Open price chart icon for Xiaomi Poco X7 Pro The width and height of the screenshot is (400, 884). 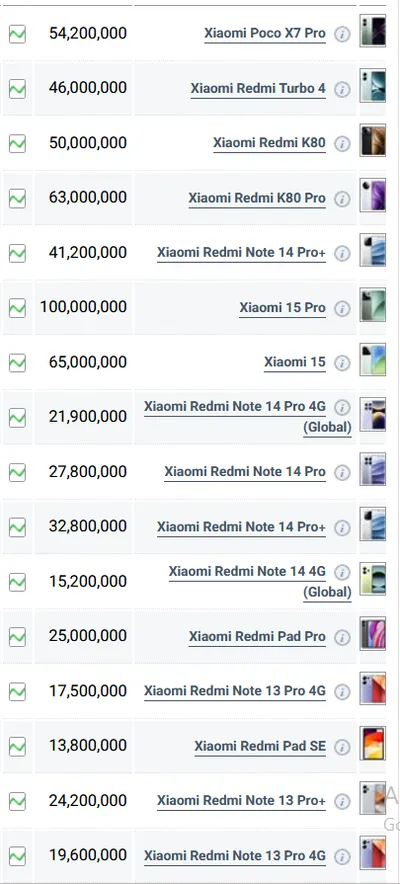click(17, 34)
